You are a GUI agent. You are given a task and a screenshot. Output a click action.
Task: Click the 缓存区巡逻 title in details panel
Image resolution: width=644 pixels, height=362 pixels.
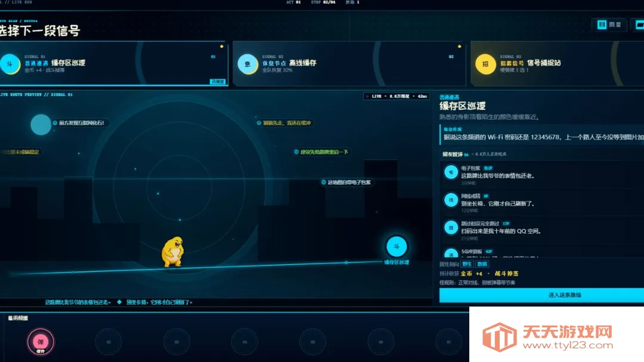pyautogui.click(x=463, y=106)
